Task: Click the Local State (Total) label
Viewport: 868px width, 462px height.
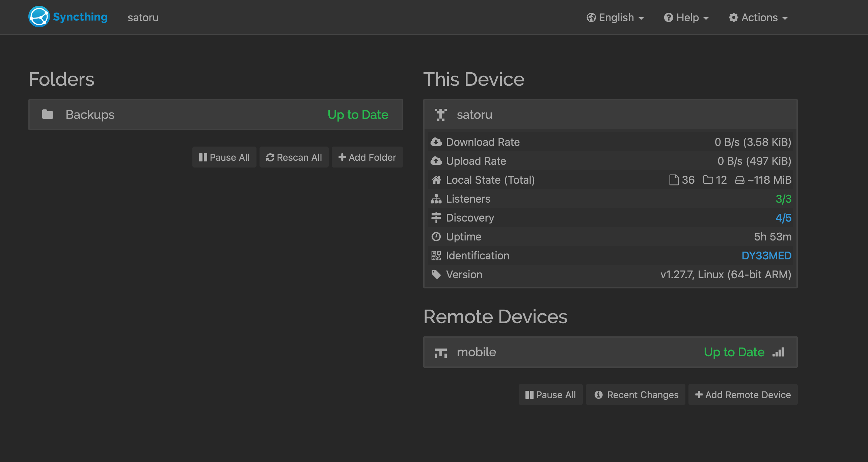Action: pos(490,180)
